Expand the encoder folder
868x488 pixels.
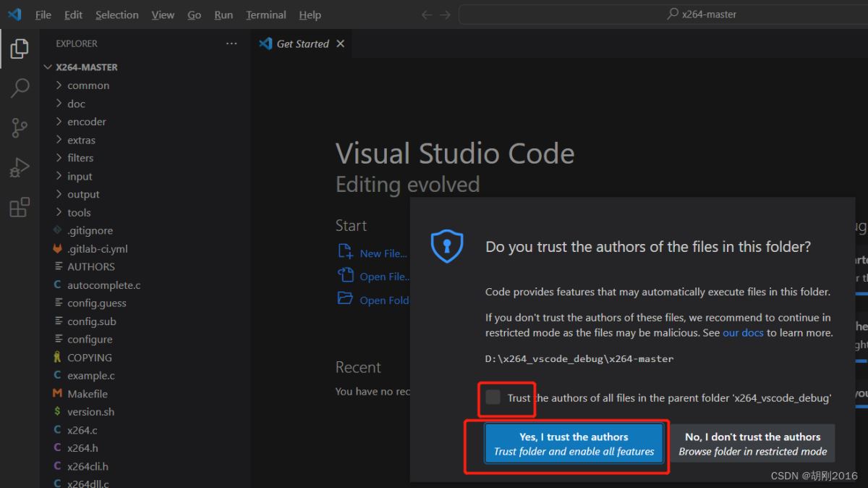tap(59, 122)
